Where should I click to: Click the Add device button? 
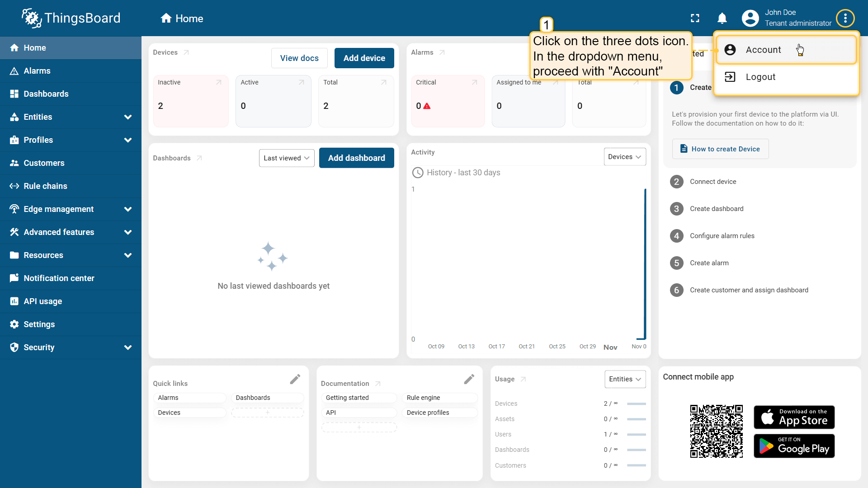[364, 58]
